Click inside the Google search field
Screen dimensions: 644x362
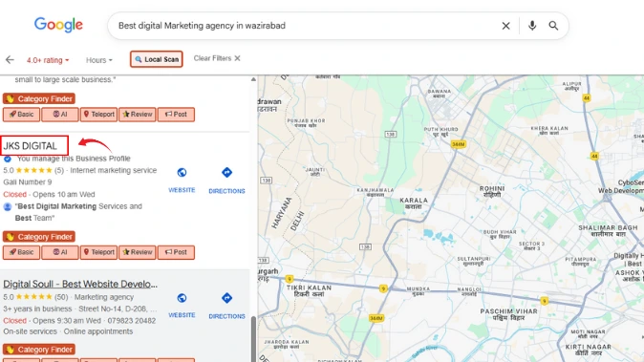(304, 26)
